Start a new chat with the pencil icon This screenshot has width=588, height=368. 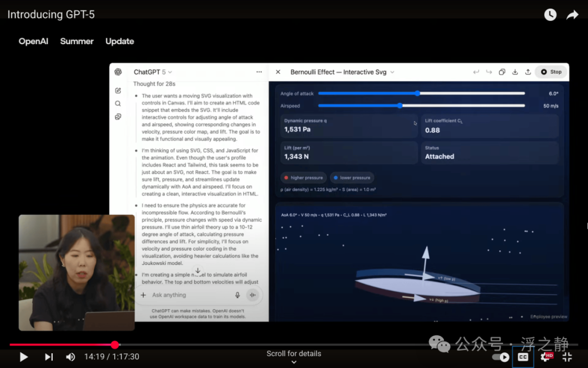tap(118, 91)
